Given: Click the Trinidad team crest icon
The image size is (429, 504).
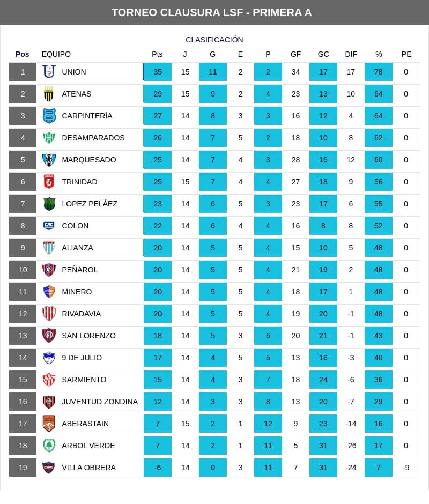Looking at the screenshot, I should [49, 182].
